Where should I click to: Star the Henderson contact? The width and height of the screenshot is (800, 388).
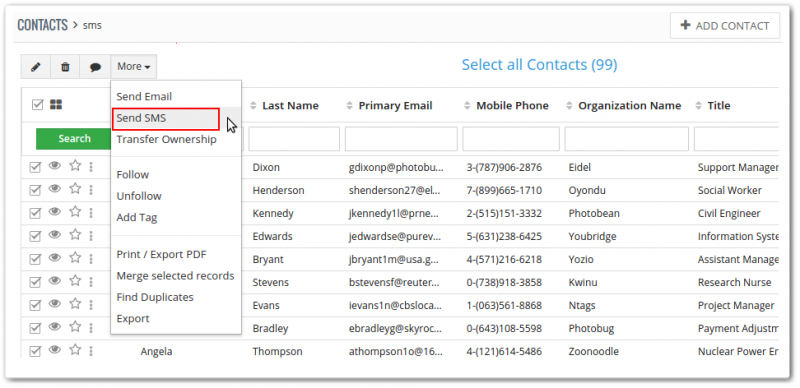pos(75,188)
